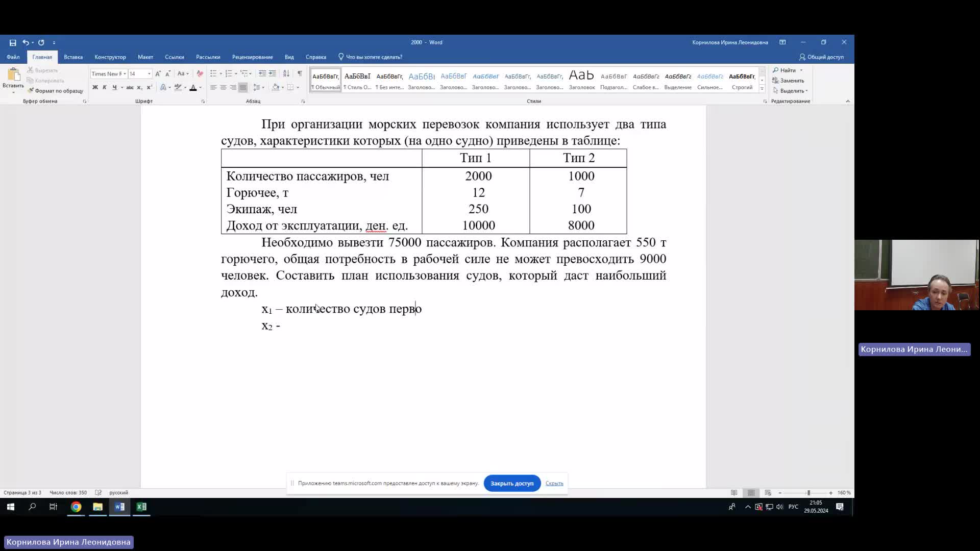Open the borders dropdown arrow

[x=298, y=87]
